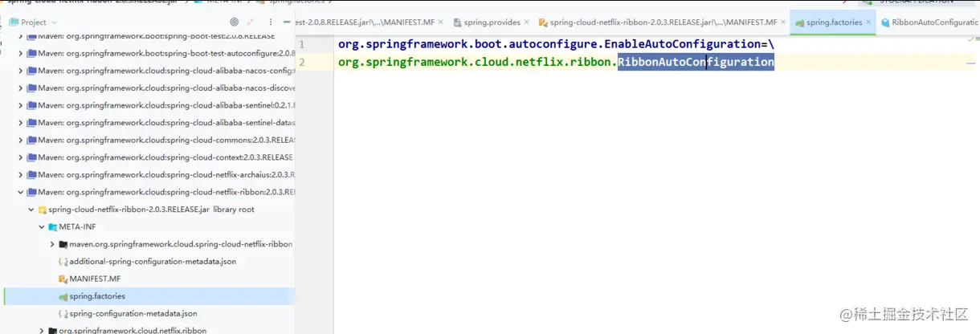Expand Maven spring-cloud-netflix-archaius node
This screenshot has width=980, height=334.
(x=21, y=174)
